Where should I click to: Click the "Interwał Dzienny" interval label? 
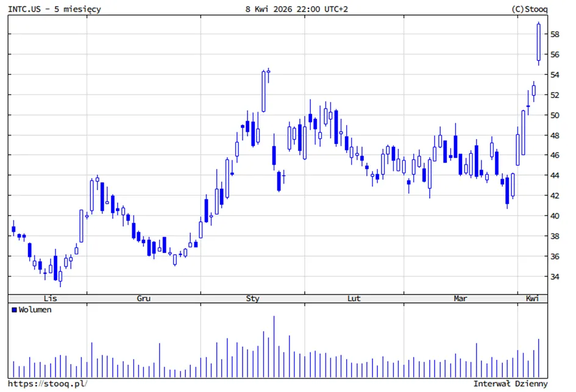click(510, 384)
